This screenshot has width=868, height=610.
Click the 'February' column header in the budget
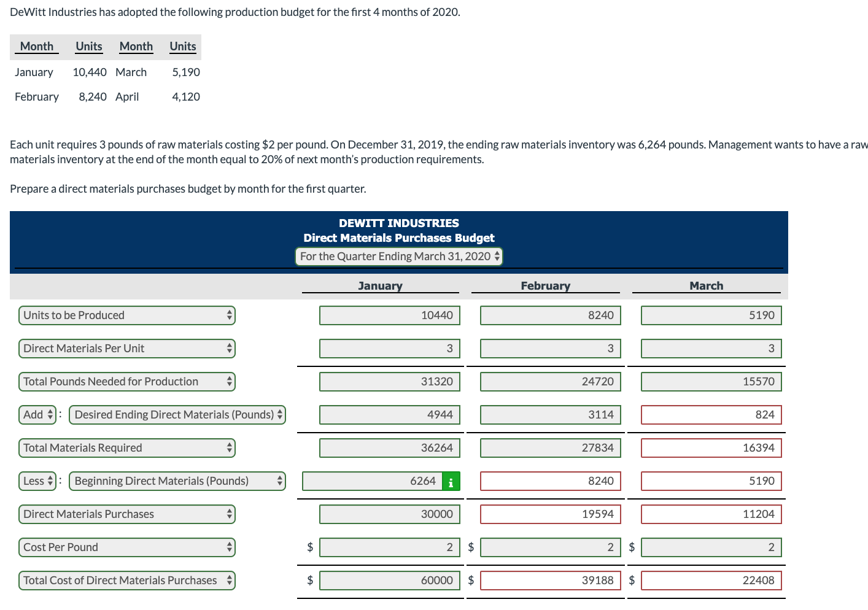coord(546,286)
